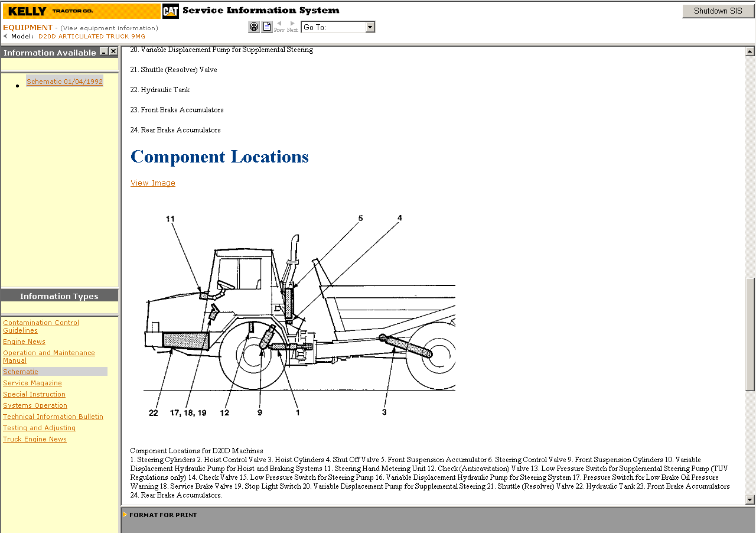The height and width of the screenshot is (533, 756).
Task: Click the Next arrow navigation button
Action: tap(292, 26)
